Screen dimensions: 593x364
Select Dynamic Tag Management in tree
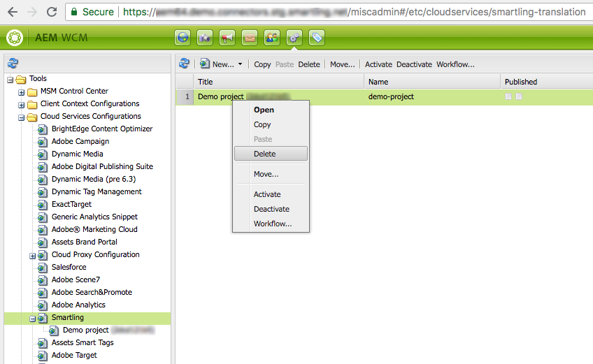click(97, 191)
